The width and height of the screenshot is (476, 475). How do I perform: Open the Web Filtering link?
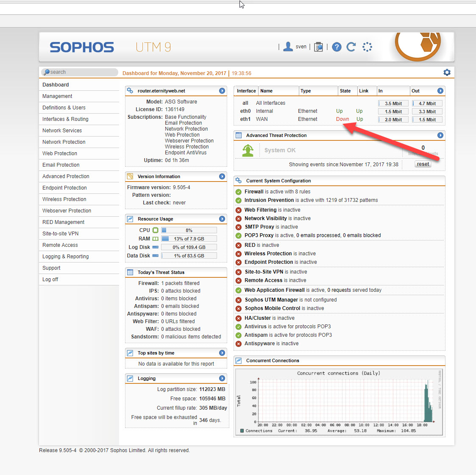tap(260, 210)
